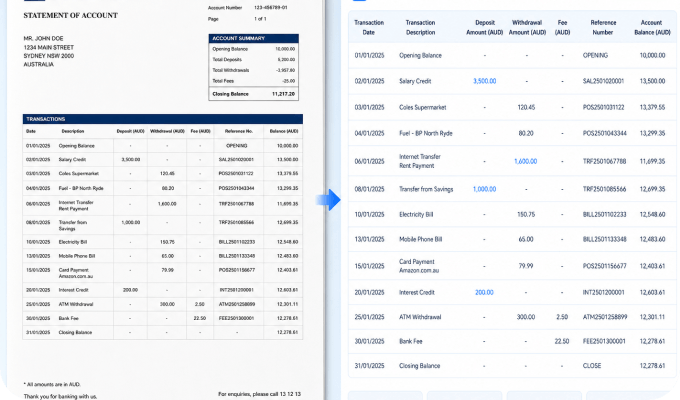Click Total Deposits row in the account summary

(x=253, y=59)
